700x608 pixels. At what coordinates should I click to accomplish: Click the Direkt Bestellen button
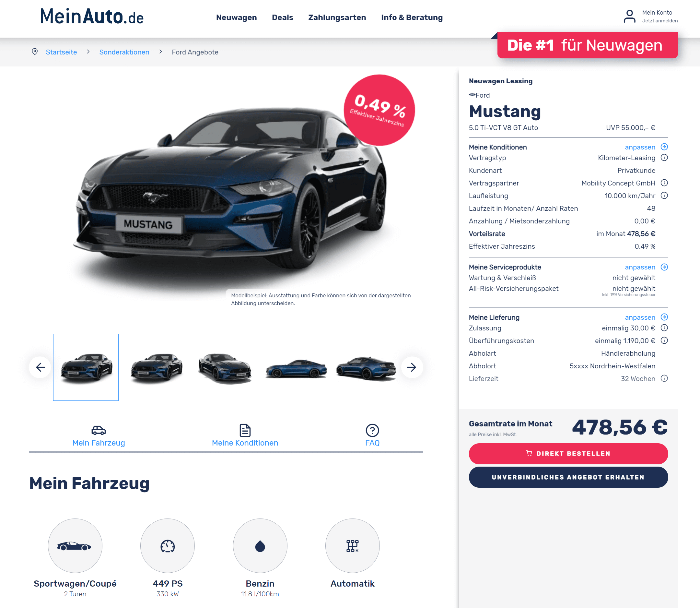pyautogui.click(x=568, y=454)
